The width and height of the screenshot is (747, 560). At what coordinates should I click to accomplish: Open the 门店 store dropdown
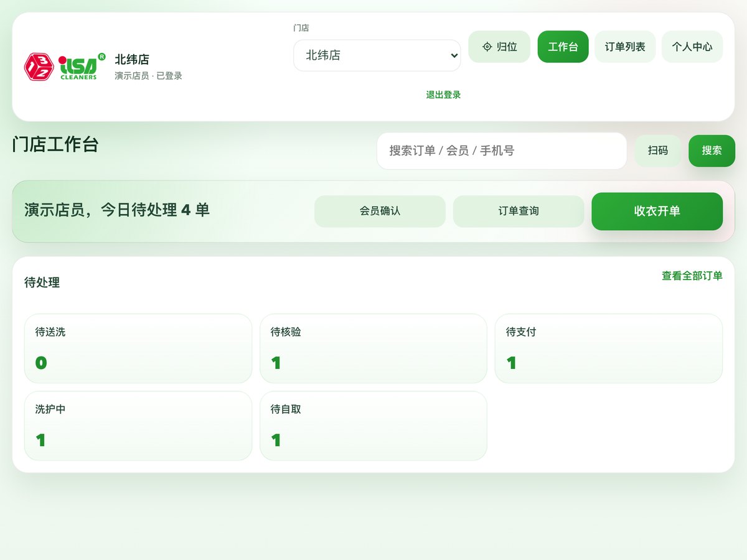point(377,55)
